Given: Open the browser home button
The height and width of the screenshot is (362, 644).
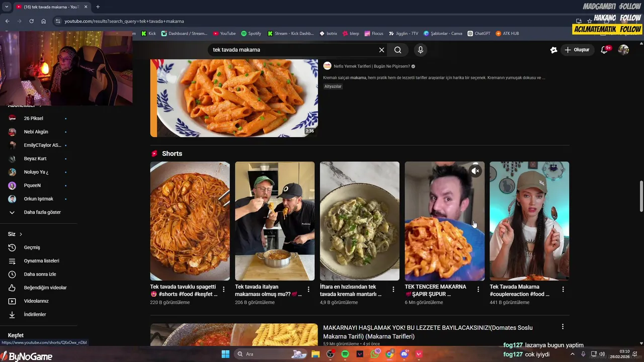Looking at the screenshot, I should [x=44, y=21].
